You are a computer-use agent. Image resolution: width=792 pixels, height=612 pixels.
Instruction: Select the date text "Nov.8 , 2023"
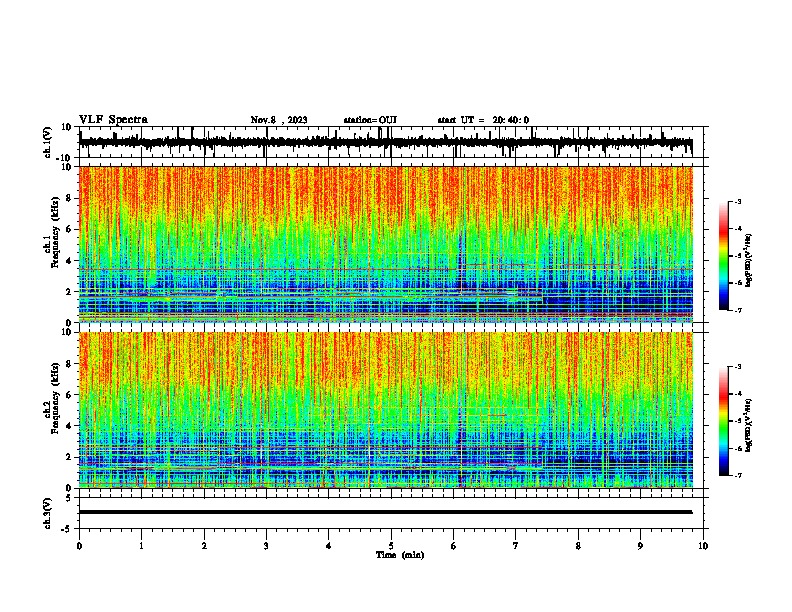(x=279, y=120)
